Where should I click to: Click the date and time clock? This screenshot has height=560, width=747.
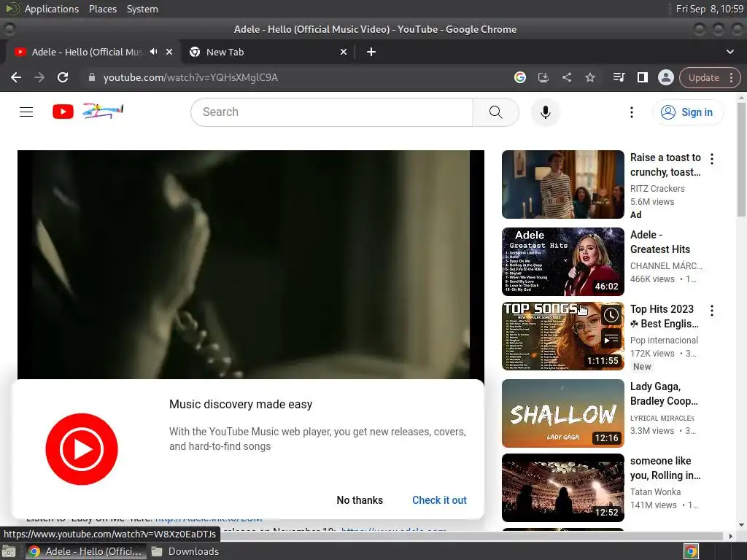tap(710, 9)
